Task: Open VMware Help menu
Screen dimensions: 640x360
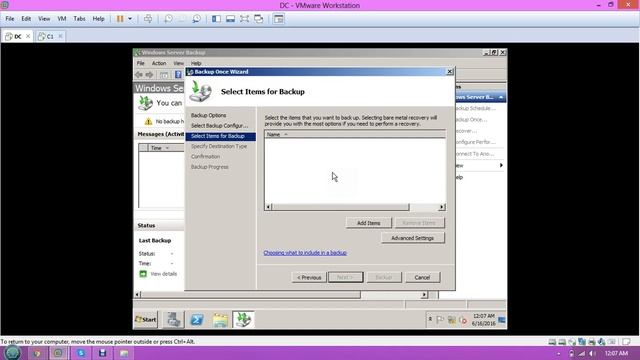Action: coord(98,19)
